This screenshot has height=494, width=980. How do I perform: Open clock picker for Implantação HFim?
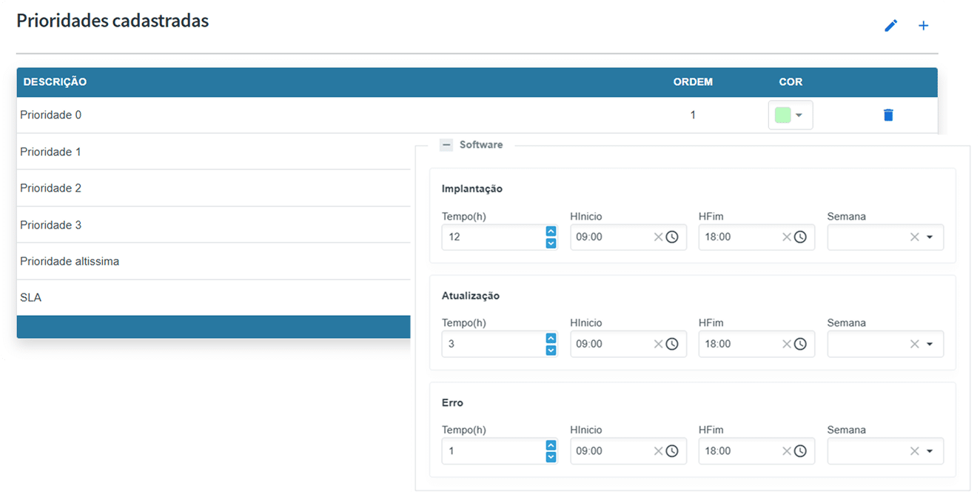(x=801, y=237)
